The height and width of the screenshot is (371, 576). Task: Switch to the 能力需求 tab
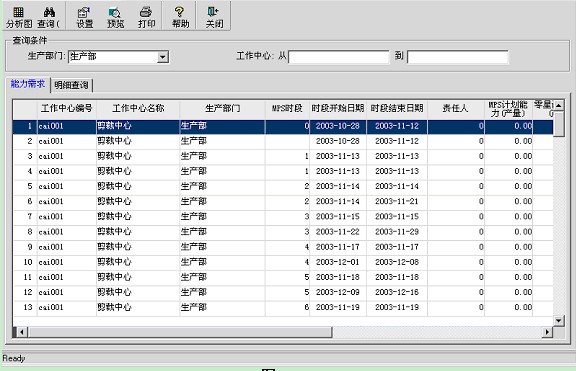pos(28,84)
